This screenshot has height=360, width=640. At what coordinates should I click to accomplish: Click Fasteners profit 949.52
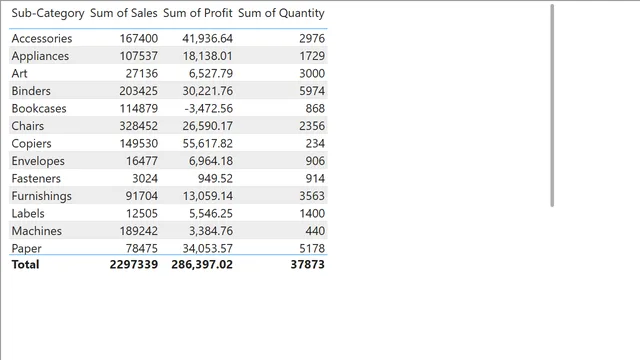click(x=215, y=179)
